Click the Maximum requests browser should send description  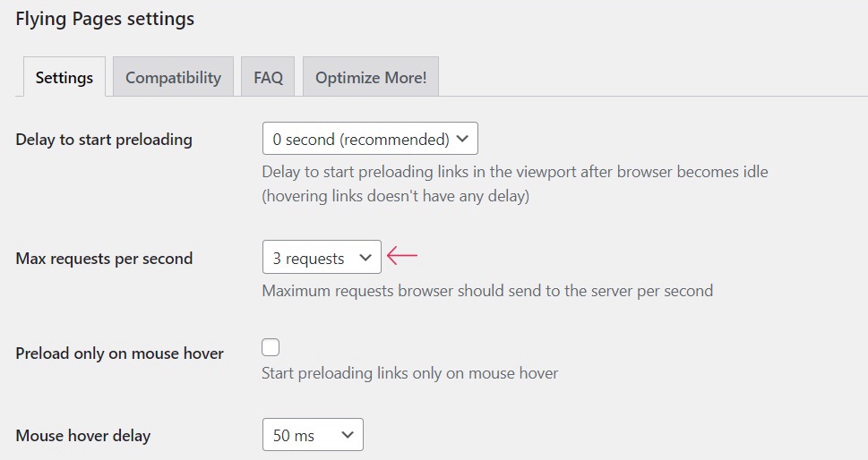[487, 291]
